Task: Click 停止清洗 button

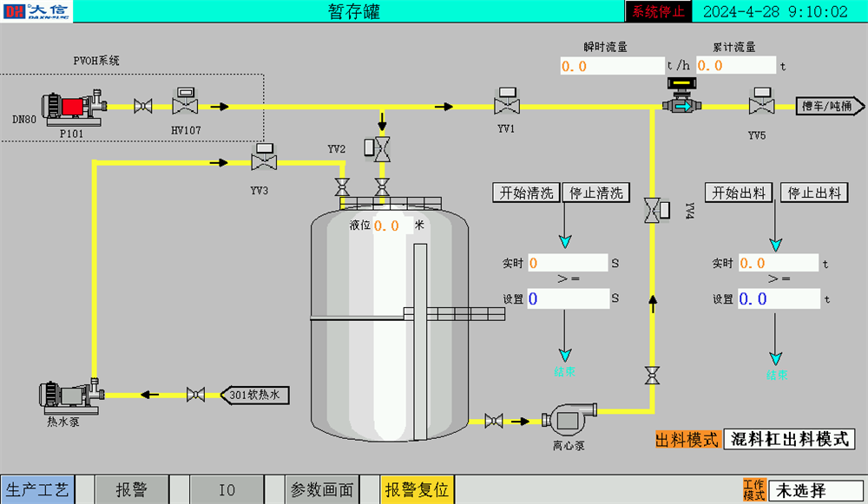Action: 596,193
